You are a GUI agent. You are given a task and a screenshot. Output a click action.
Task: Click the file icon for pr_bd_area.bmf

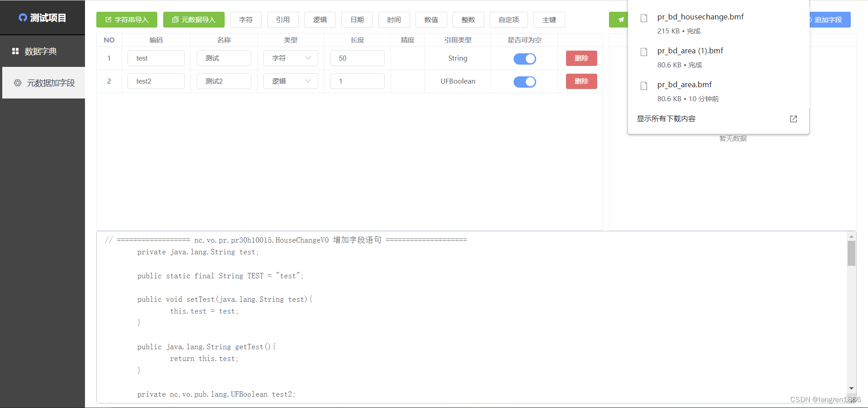[644, 86]
